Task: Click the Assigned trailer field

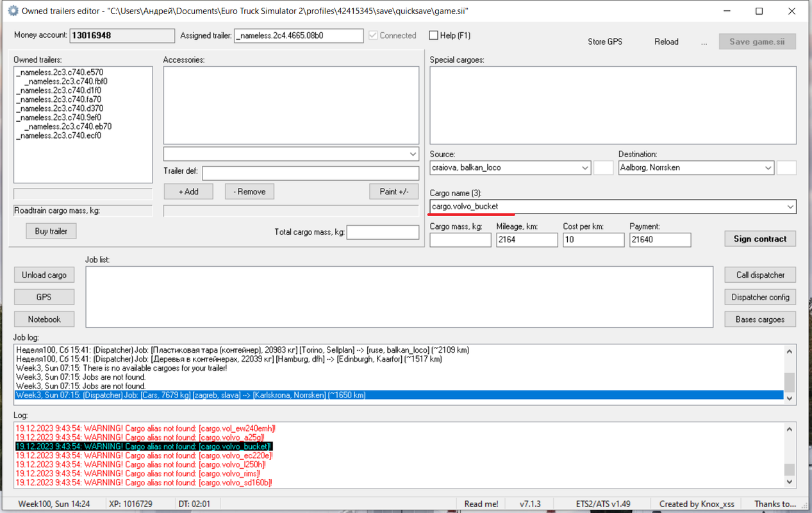Action: 299,35
